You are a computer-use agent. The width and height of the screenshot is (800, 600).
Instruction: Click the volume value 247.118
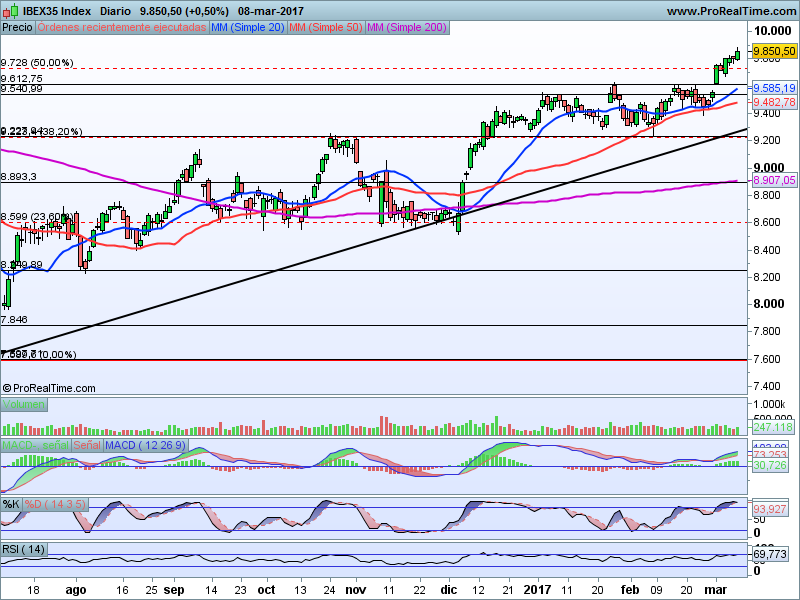773,427
